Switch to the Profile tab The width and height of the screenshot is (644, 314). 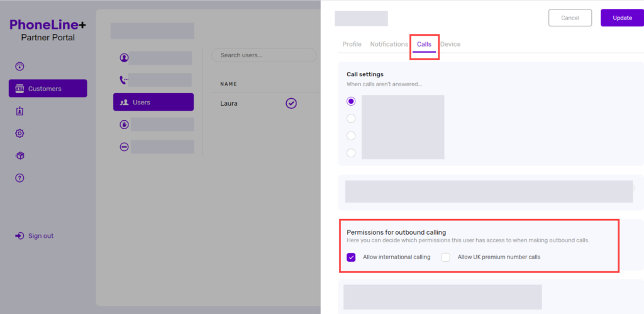[352, 44]
